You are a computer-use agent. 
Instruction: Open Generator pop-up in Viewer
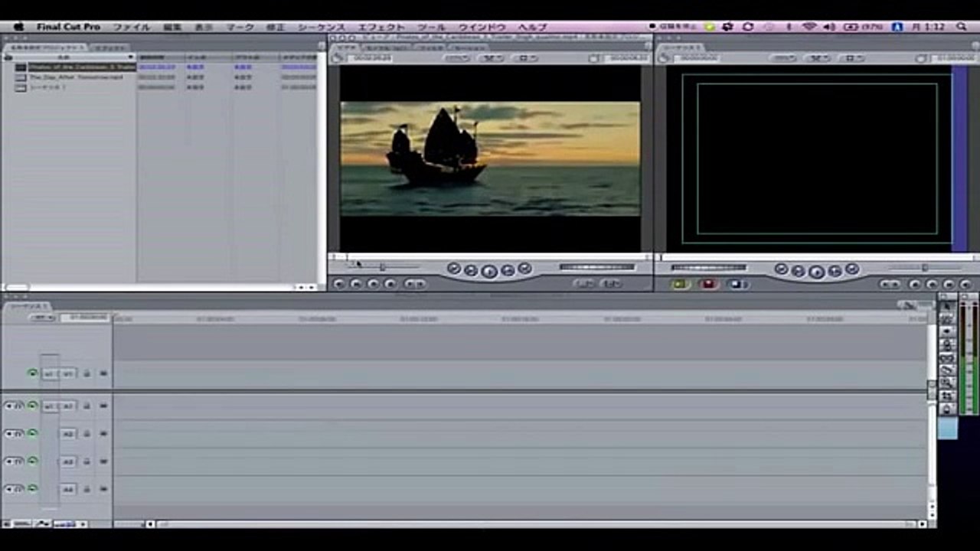pos(611,284)
